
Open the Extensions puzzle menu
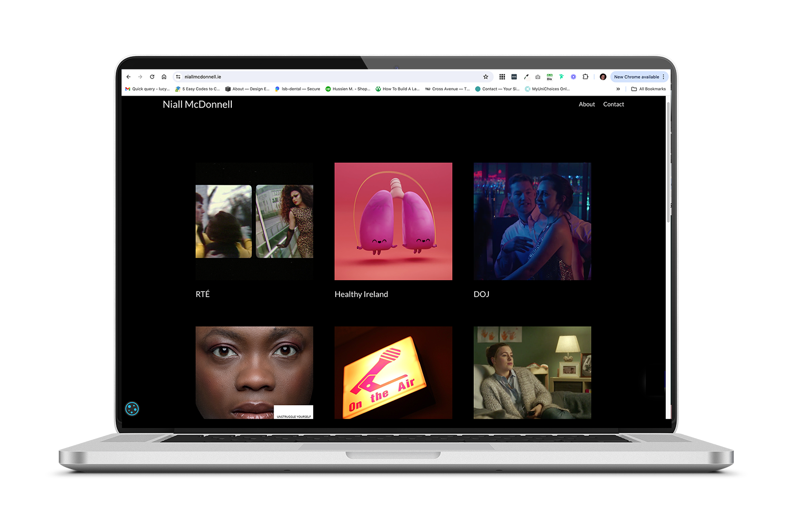click(586, 77)
